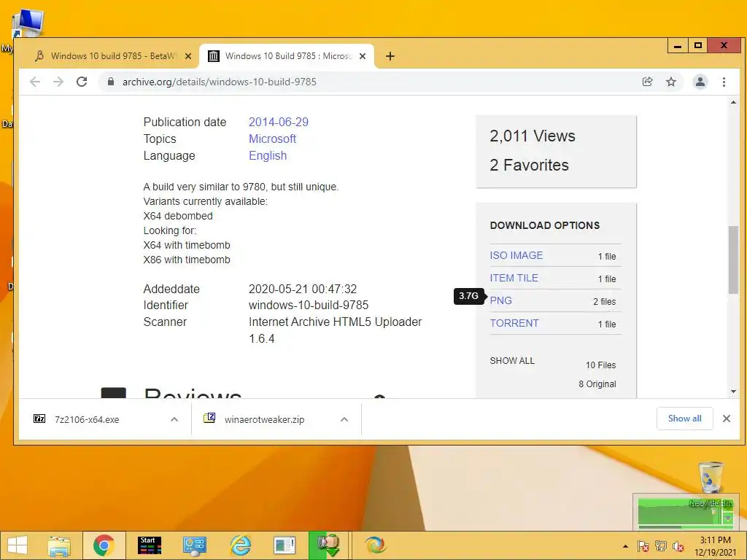Select the Internet Archive Windows 10 Build 9785 tab
This screenshot has width=747, height=560.
pyautogui.click(x=286, y=56)
